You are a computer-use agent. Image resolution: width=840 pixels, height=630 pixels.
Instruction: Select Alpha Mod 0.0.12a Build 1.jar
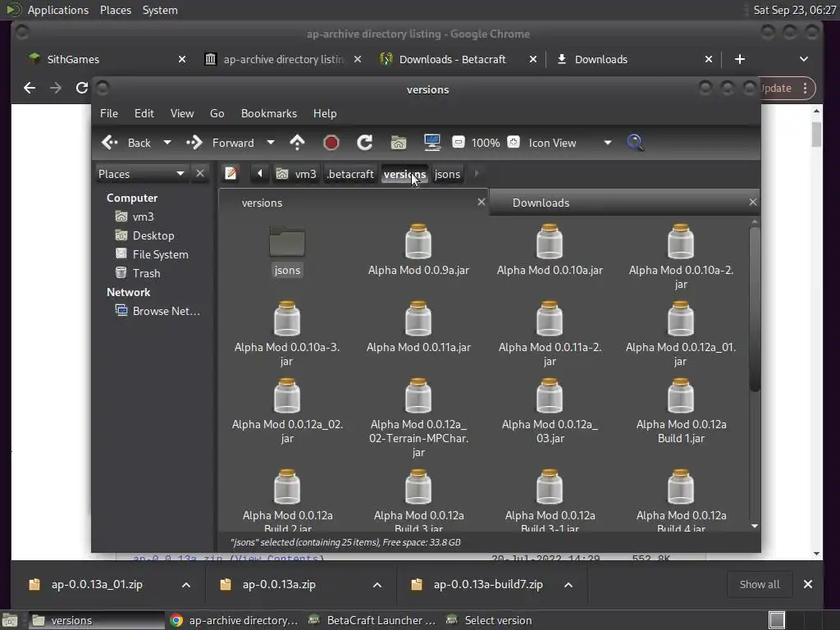tap(681, 412)
